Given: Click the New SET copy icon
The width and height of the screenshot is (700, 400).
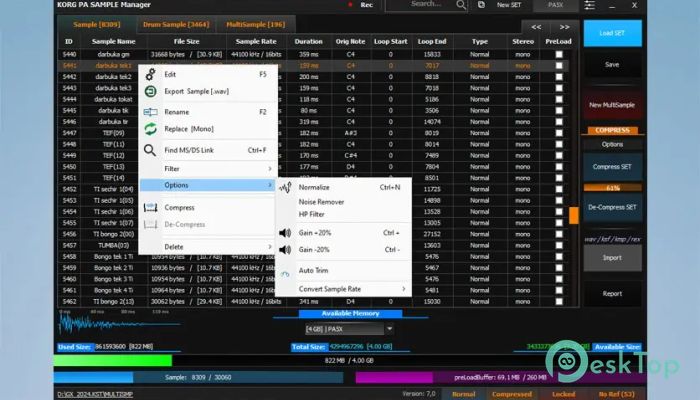Looking at the screenshot, I should pyautogui.click(x=481, y=5).
